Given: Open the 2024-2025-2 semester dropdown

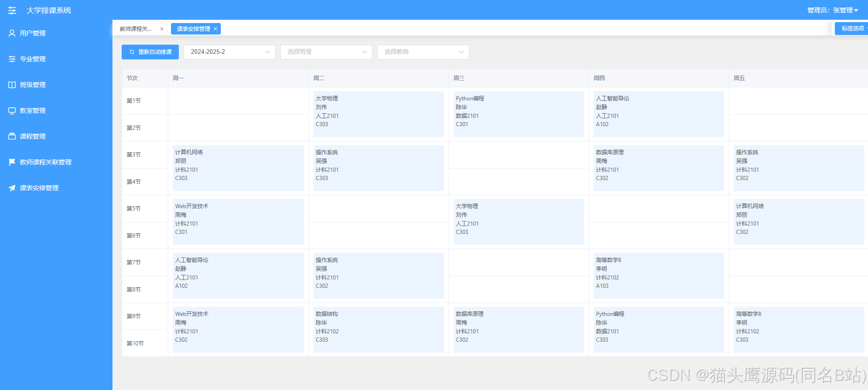Looking at the screenshot, I should [x=230, y=52].
